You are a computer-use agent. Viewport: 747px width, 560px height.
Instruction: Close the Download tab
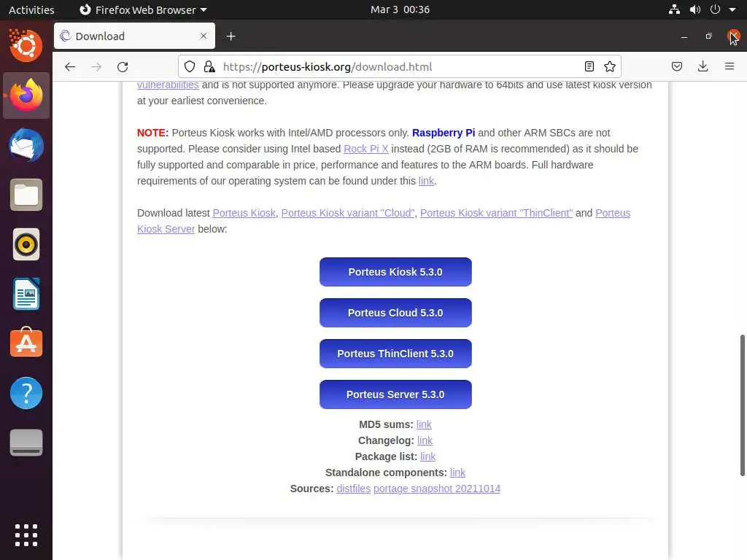(204, 36)
